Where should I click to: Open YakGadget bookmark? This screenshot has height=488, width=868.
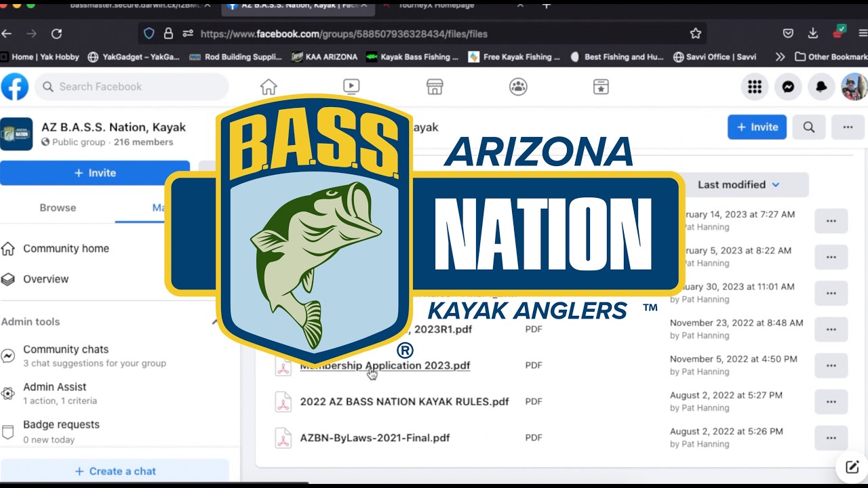point(134,57)
